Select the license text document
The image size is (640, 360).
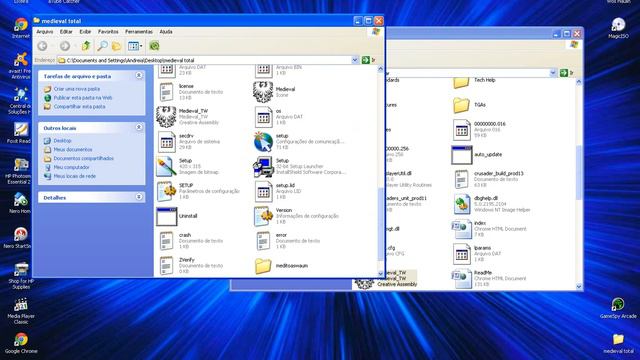tap(191, 92)
